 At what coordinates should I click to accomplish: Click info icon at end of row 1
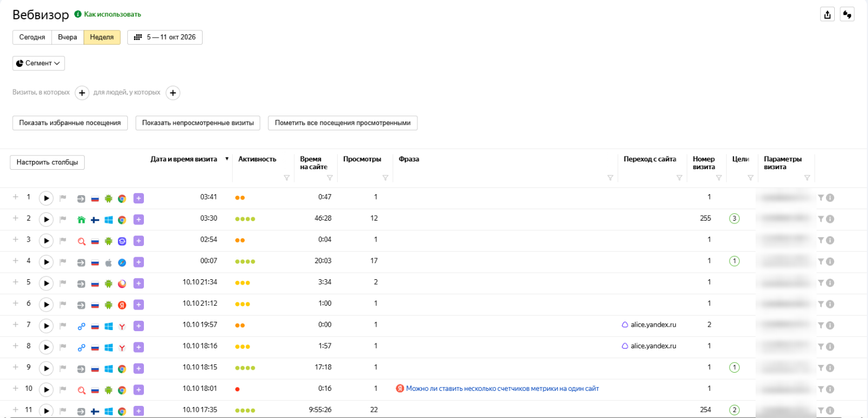tap(830, 198)
